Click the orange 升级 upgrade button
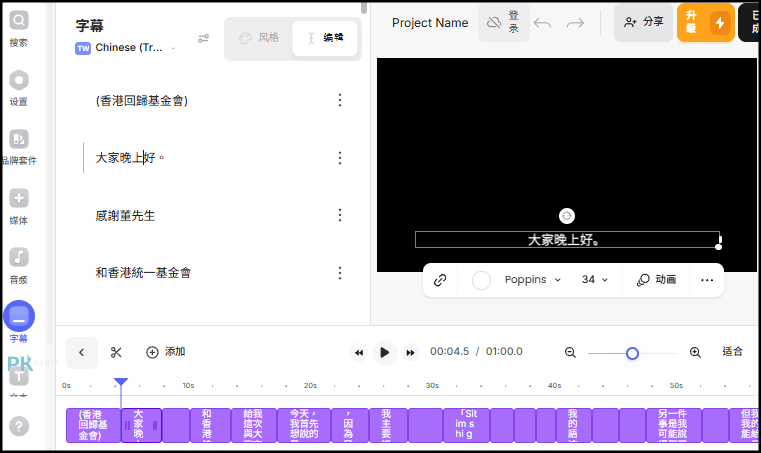Image resolution: width=761 pixels, height=453 pixels. (706, 22)
